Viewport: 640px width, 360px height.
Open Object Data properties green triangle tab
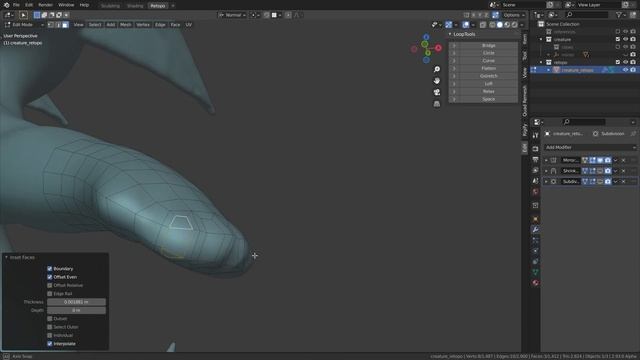click(x=536, y=272)
